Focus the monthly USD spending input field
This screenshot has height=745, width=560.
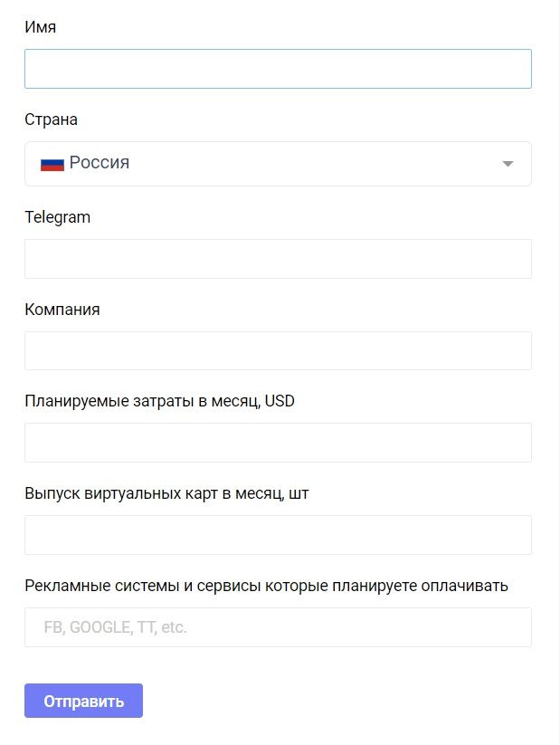click(x=278, y=443)
